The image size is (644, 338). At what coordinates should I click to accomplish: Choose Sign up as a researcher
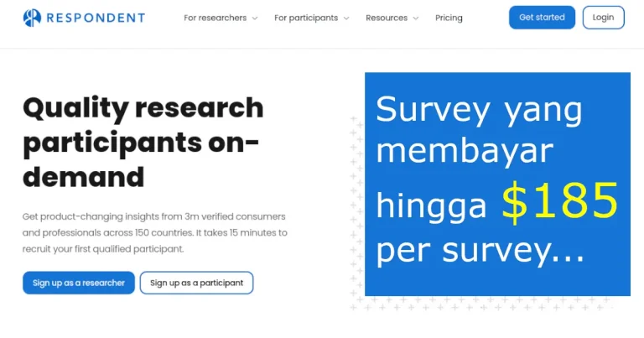(x=79, y=283)
